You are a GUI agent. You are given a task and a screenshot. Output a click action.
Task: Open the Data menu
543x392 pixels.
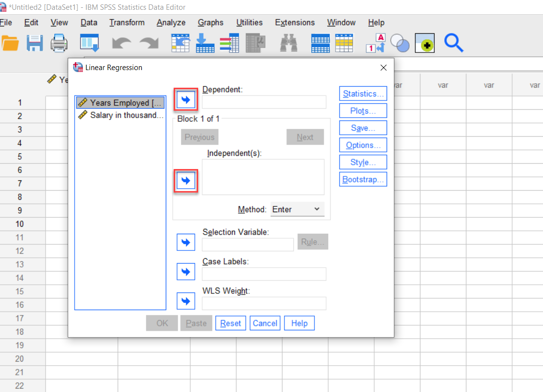[89, 23]
